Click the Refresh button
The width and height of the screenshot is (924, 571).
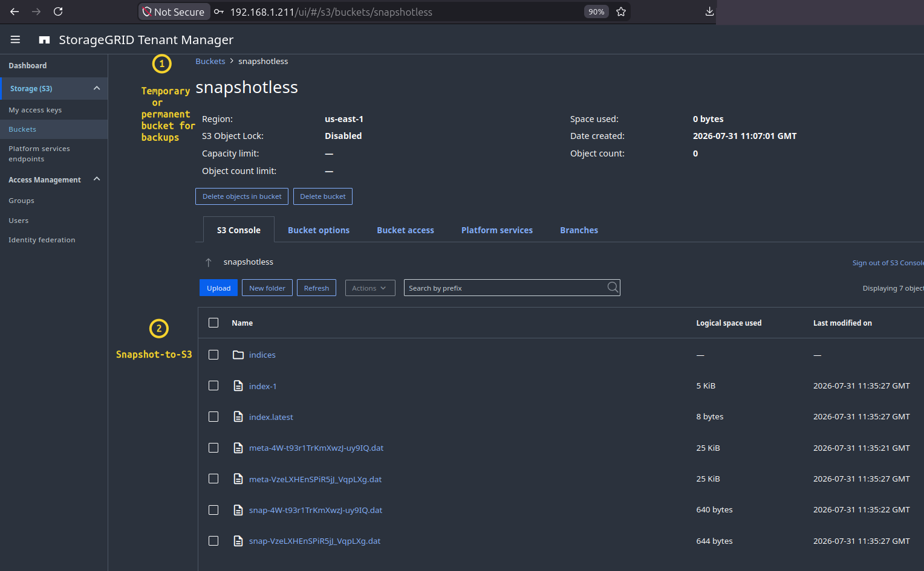[x=316, y=288]
